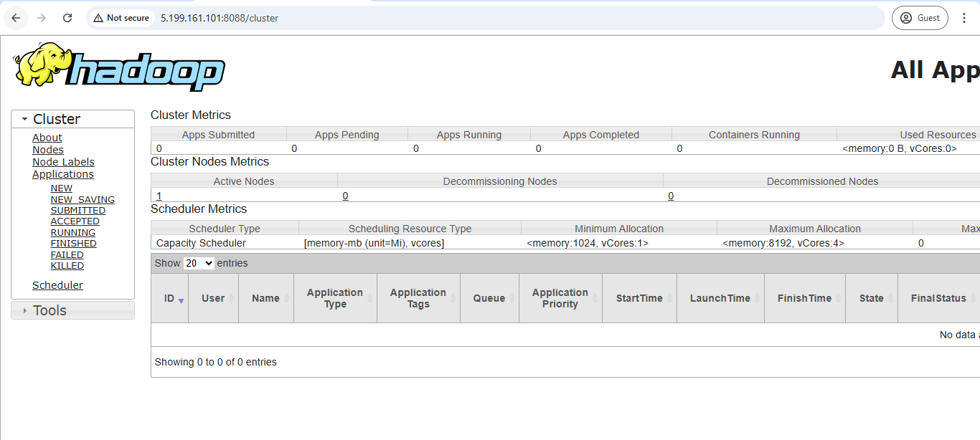Reload the page with the refresh icon
The height and width of the screenshot is (440, 980).
67,18
